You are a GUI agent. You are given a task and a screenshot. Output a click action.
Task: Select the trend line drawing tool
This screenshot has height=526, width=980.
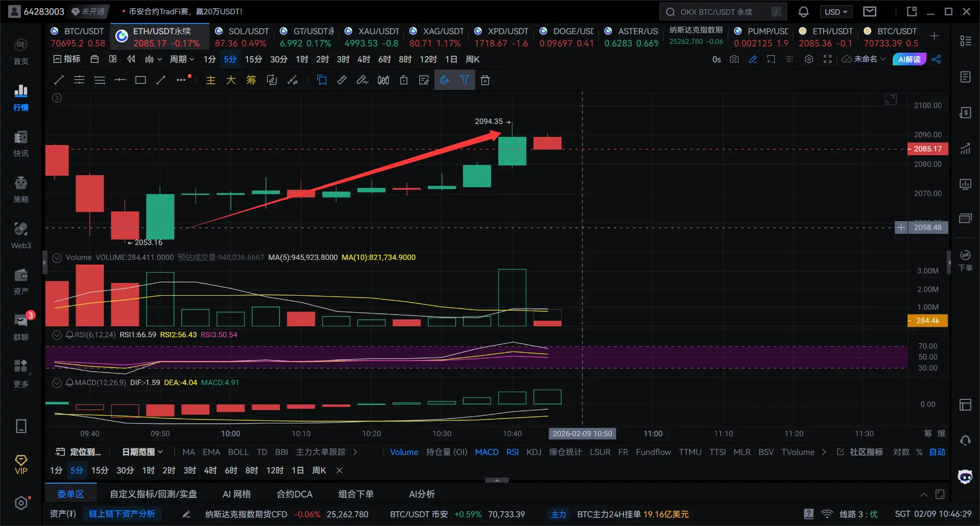(59, 80)
